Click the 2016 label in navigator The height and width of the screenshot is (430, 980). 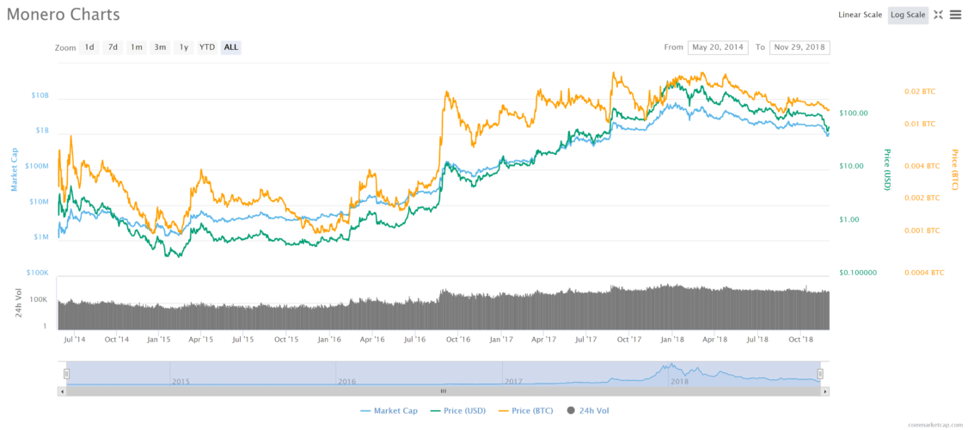coord(347,381)
